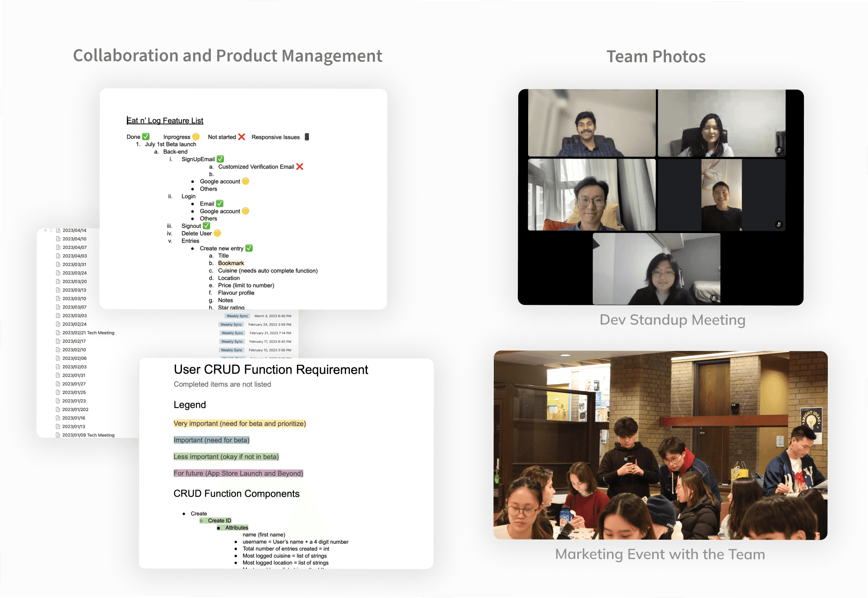Click the red X after Customized Verification Email
Screen dimensions: 868x598
pyautogui.click(x=300, y=167)
